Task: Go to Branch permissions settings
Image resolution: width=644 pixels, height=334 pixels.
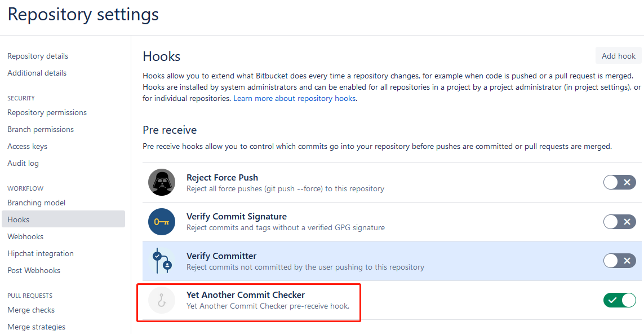Action: [x=41, y=129]
